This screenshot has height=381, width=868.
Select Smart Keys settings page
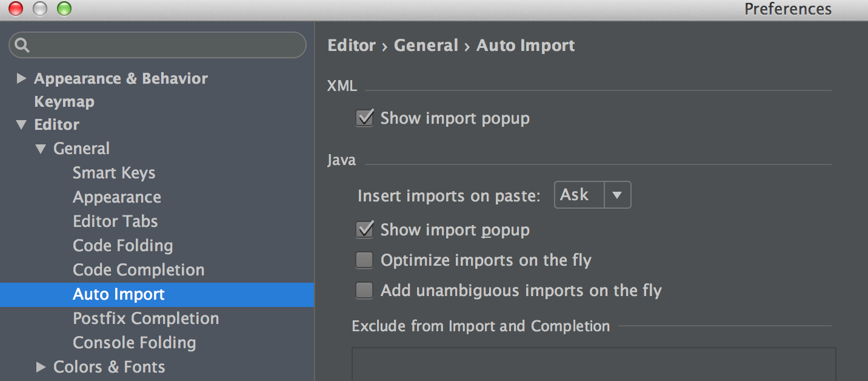(114, 173)
